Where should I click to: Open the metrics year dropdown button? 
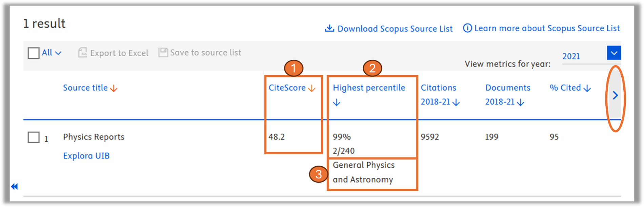tap(613, 53)
